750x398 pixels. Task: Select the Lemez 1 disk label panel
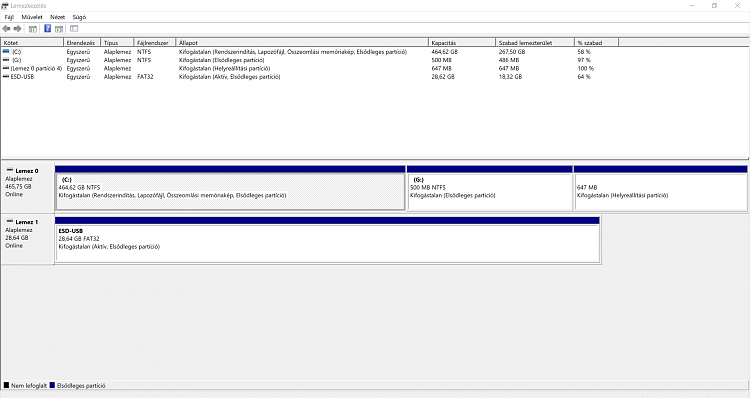click(27, 239)
